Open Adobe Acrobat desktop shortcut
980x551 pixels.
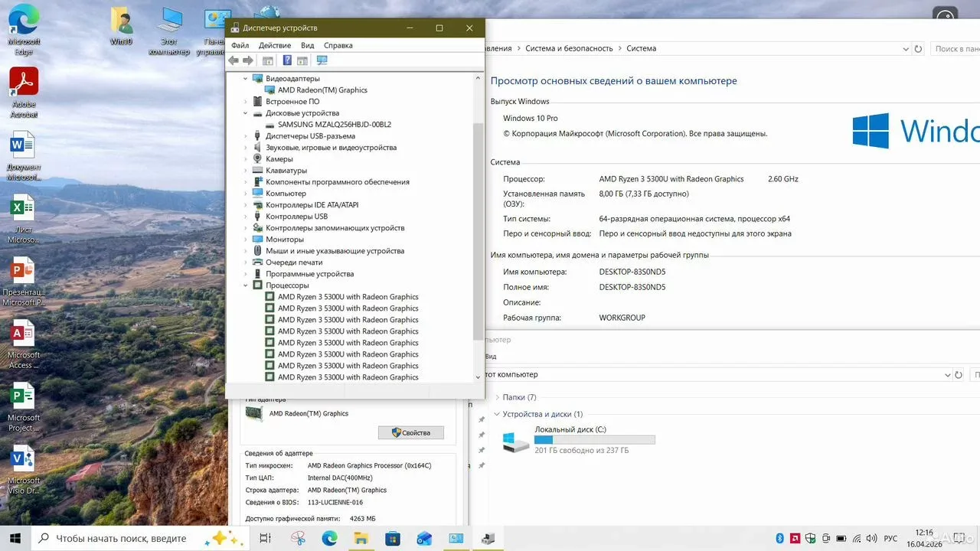point(24,93)
